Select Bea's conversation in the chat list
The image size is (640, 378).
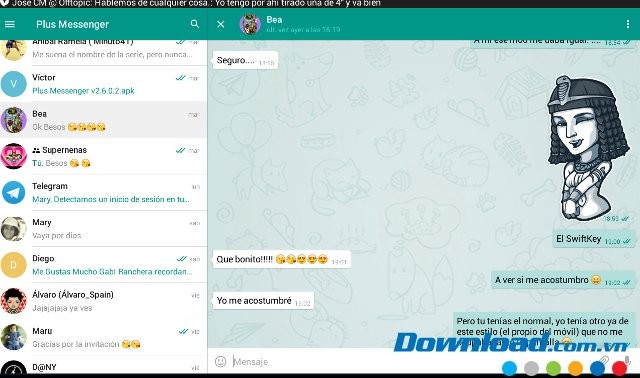click(104, 120)
